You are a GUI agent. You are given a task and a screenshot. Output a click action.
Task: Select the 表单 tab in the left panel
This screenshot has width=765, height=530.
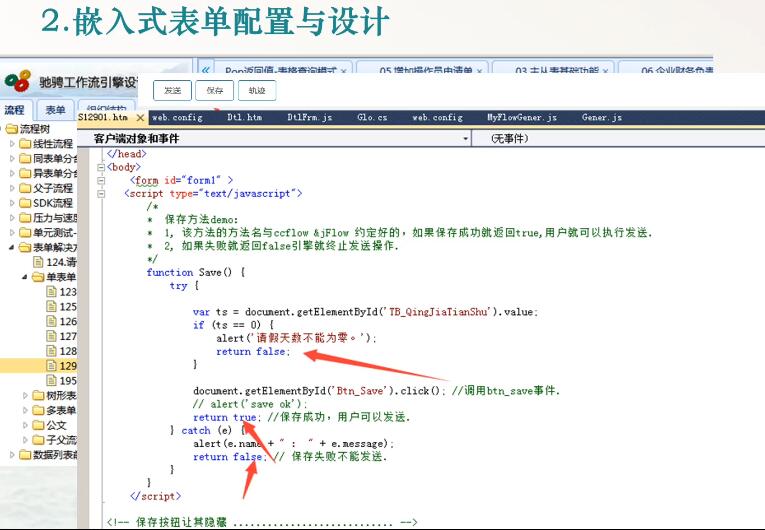point(55,110)
